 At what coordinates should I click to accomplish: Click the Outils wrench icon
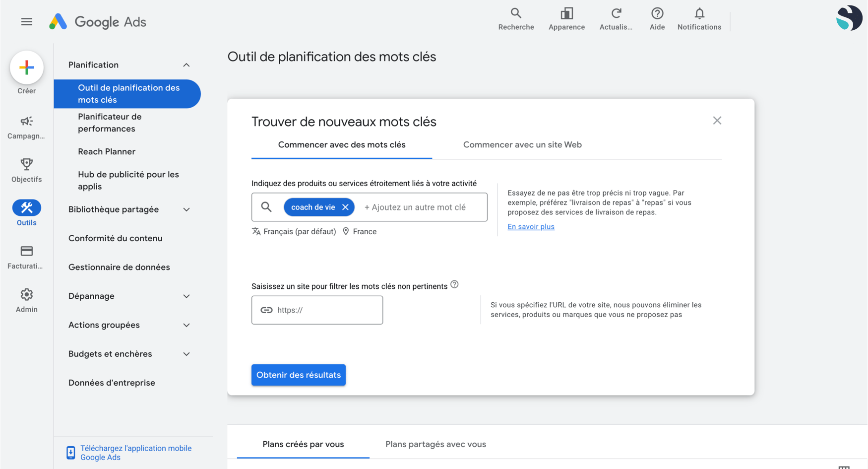(26, 207)
